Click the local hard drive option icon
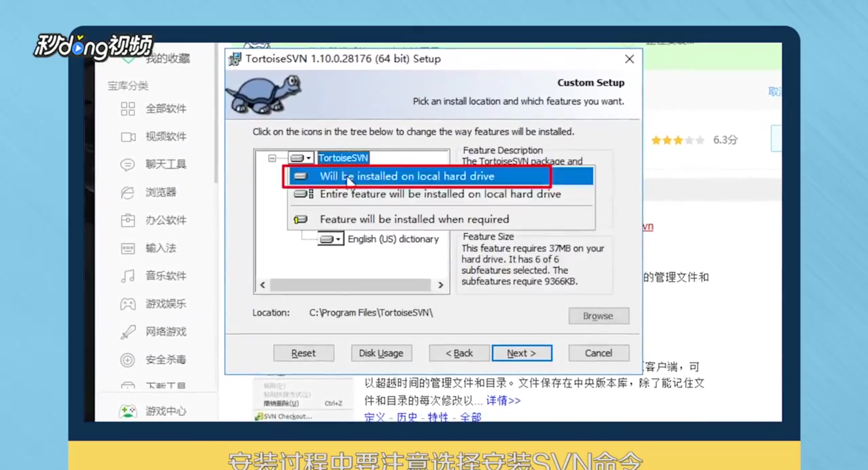868x470 pixels. click(301, 176)
